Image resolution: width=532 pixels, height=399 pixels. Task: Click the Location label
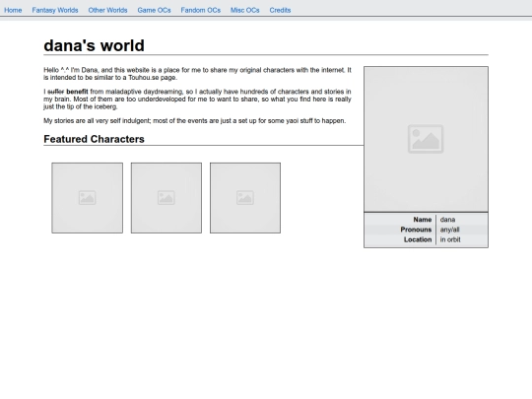(418, 239)
